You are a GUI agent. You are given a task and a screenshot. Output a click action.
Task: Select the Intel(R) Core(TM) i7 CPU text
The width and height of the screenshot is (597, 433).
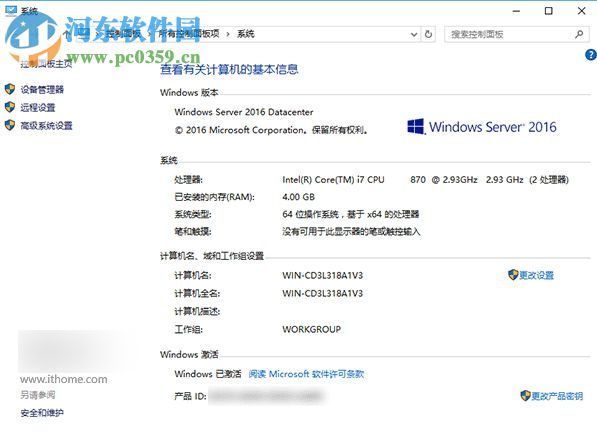333,179
